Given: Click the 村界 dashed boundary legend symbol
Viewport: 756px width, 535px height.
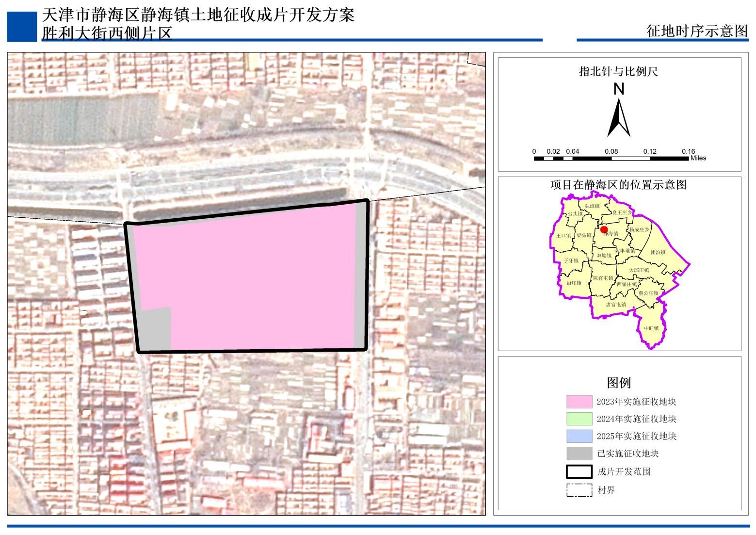Looking at the screenshot, I should [x=579, y=490].
